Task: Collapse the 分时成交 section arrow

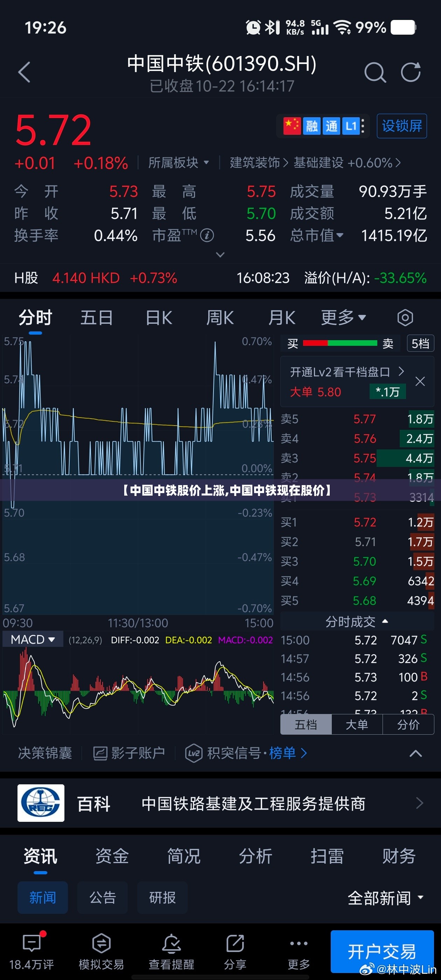Action: pos(385,621)
